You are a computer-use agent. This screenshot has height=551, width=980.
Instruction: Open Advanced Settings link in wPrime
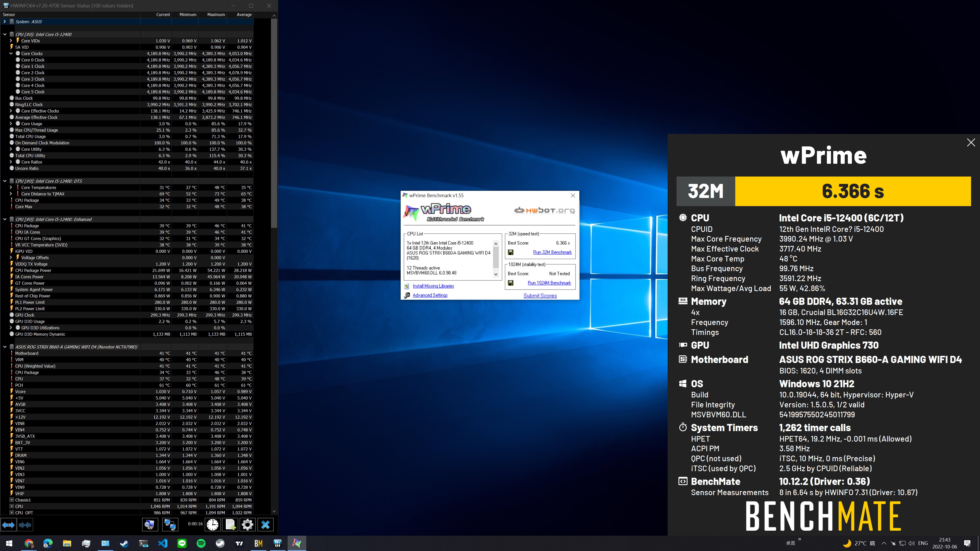[x=430, y=295]
